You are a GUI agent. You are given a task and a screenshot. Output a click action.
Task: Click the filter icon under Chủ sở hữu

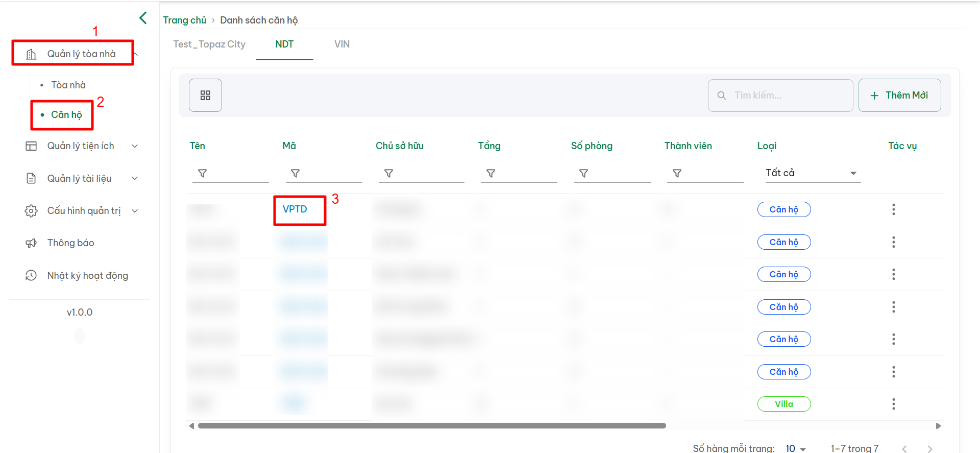point(388,174)
